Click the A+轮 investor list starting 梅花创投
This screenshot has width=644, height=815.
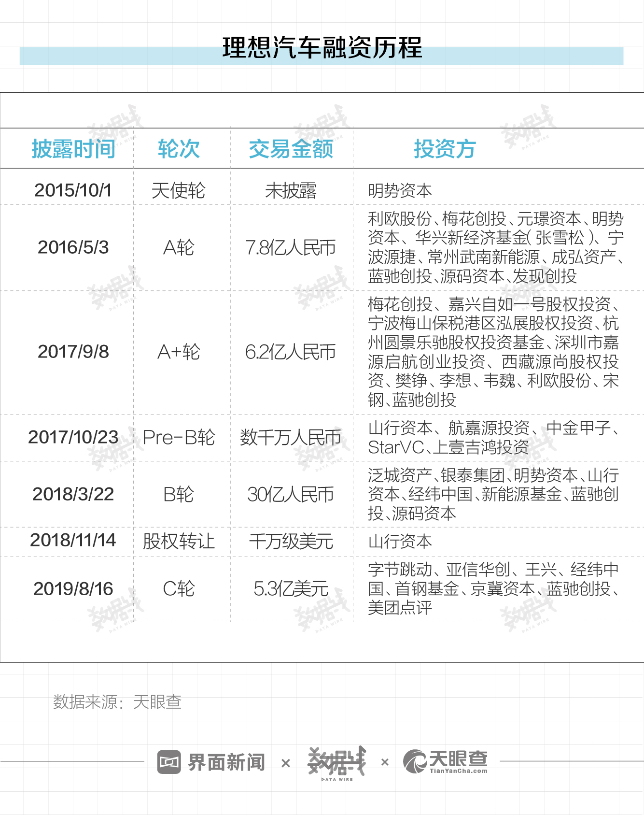click(493, 352)
